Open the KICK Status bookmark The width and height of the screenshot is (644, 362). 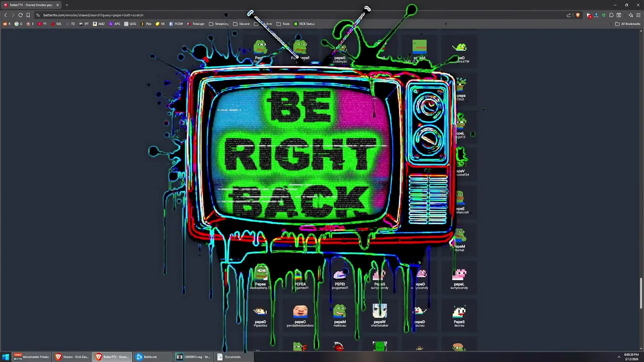point(304,24)
